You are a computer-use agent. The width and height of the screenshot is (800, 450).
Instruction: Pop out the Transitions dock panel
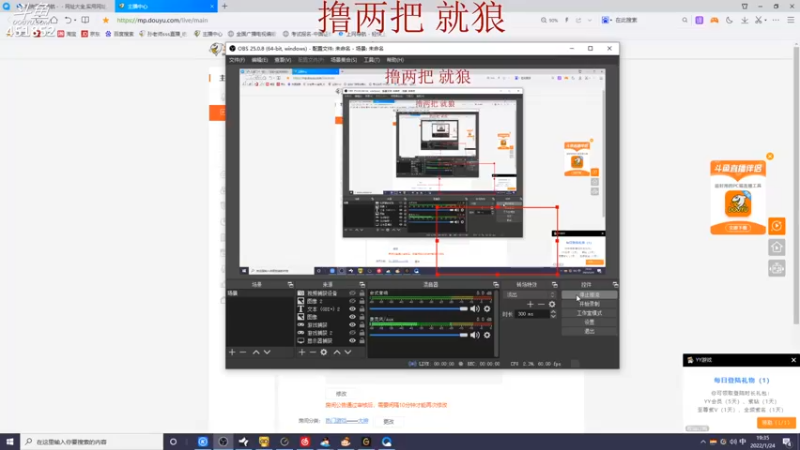(555, 284)
